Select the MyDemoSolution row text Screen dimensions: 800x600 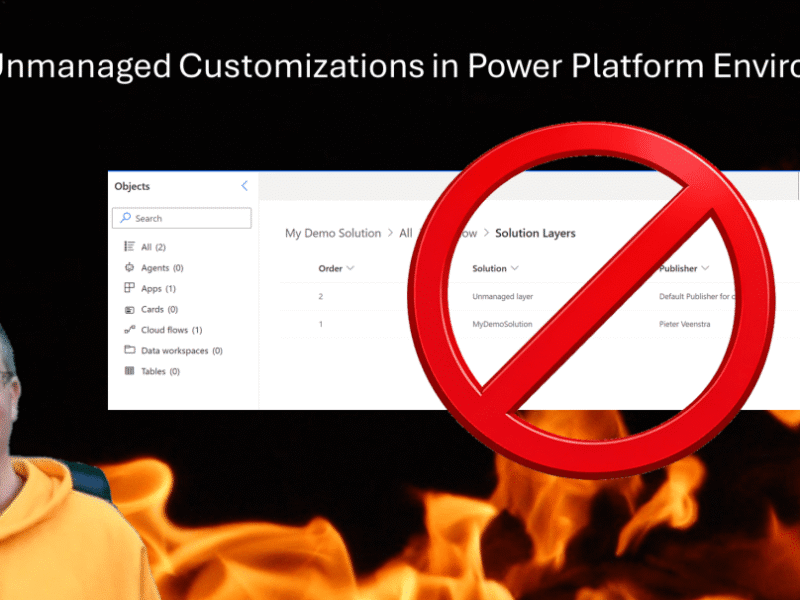(x=502, y=324)
